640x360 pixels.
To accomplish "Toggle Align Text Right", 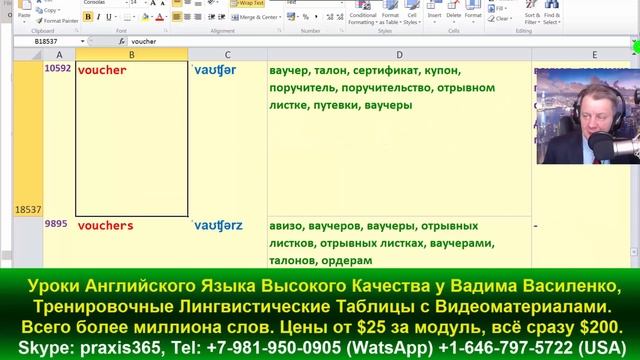I will (198, 17).
